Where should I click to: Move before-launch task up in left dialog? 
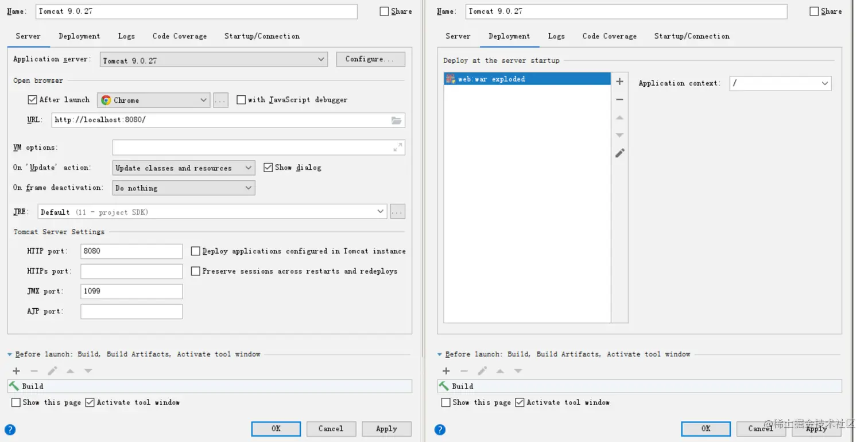70,371
